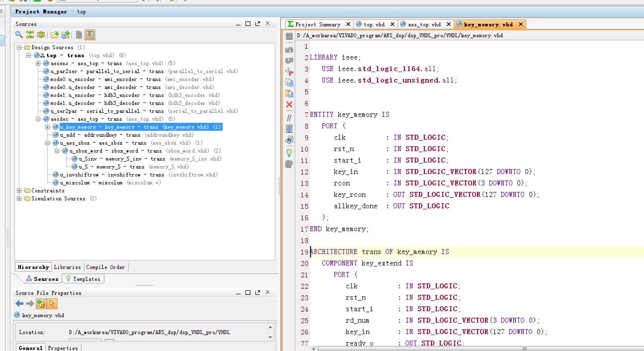The width and height of the screenshot is (644, 351).
Task: Click the forward arrow in Source File Properties
Action: coord(30,303)
